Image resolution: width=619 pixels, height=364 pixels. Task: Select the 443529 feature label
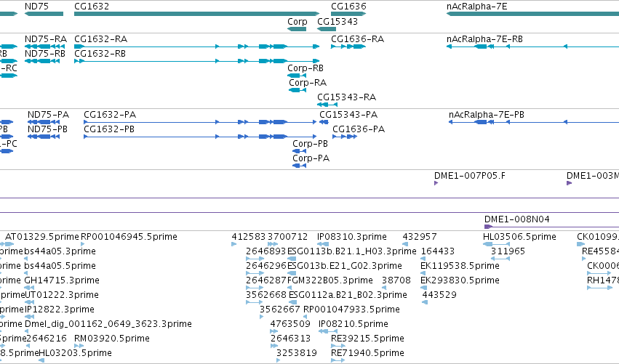(439, 295)
